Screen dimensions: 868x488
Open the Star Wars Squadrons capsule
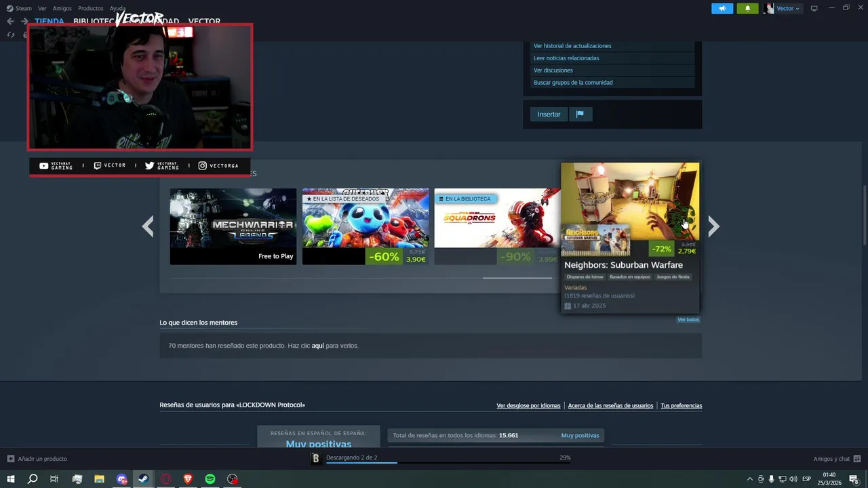click(x=497, y=226)
